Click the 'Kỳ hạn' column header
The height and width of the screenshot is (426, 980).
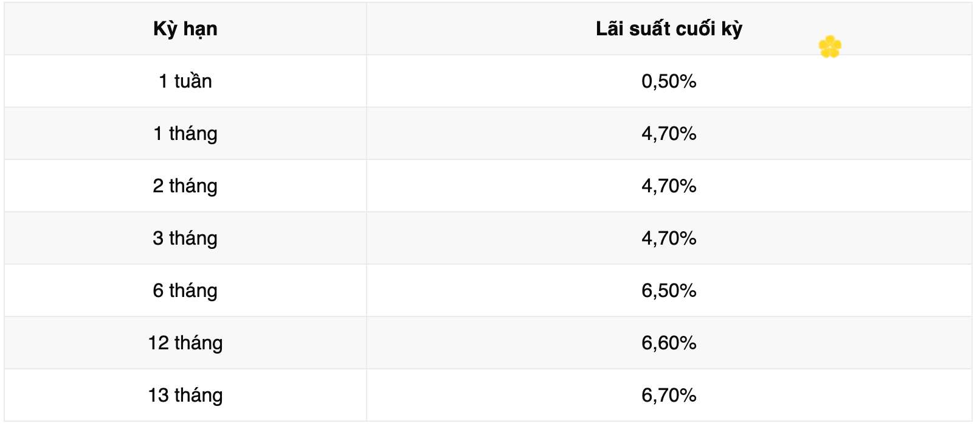(x=185, y=29)
